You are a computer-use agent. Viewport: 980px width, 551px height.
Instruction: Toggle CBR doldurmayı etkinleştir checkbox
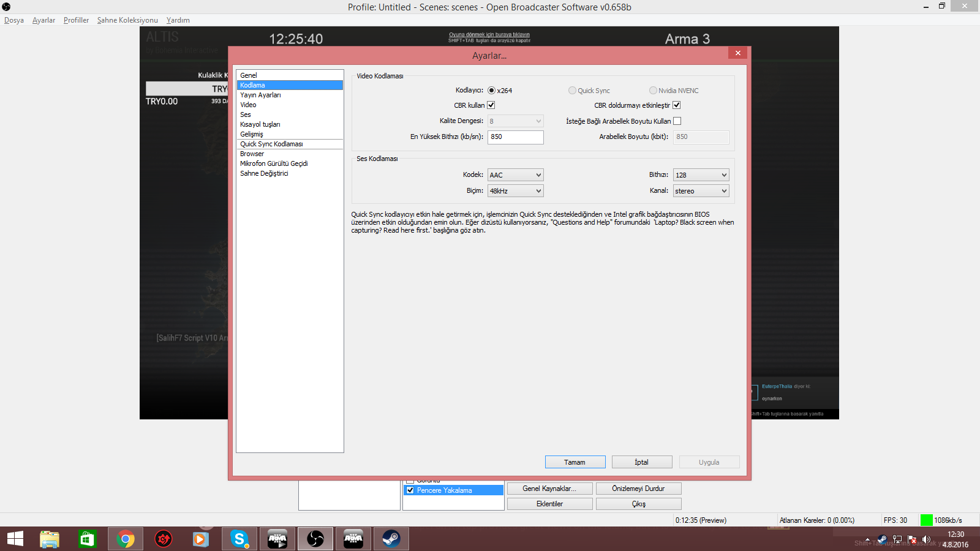pos(677,105)
